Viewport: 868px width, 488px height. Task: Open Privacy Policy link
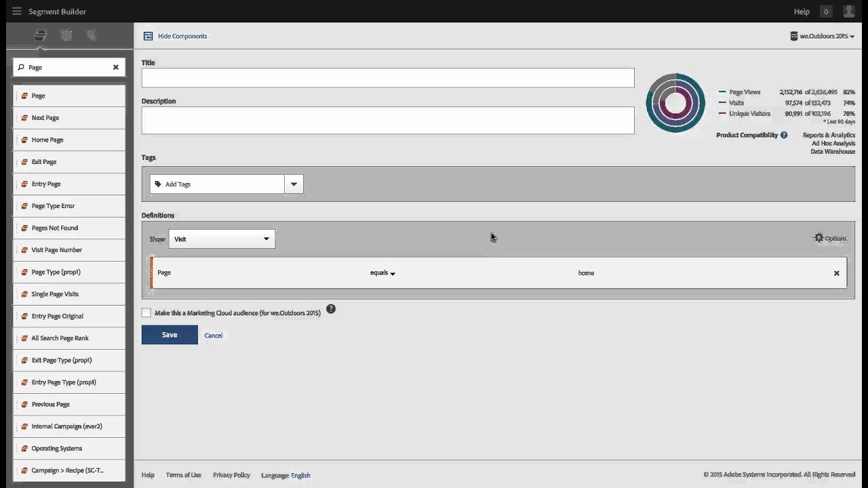click(x=231, y=475)
